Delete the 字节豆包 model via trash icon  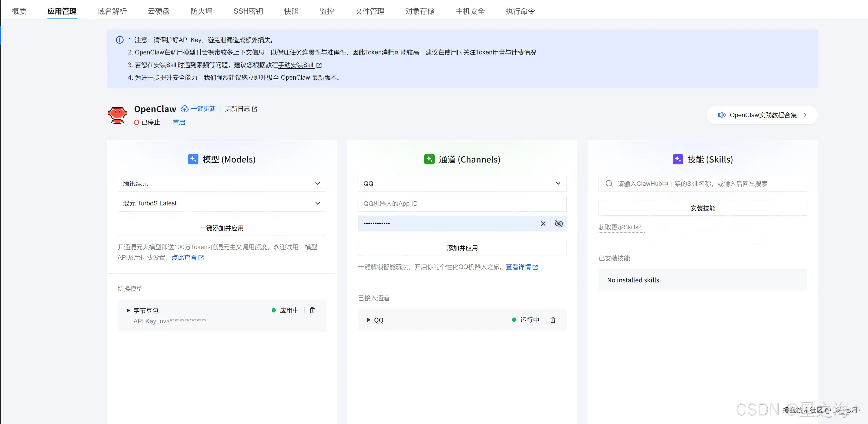(312, 310)
